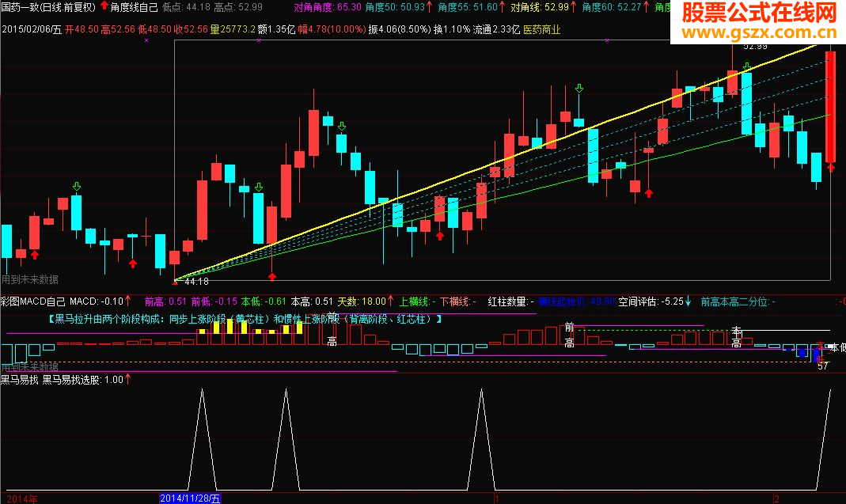Click the 对角角度: 65.30 readout
Image resolution: width=846 pixels, height=504 pixels.
[x=328, y=7]
